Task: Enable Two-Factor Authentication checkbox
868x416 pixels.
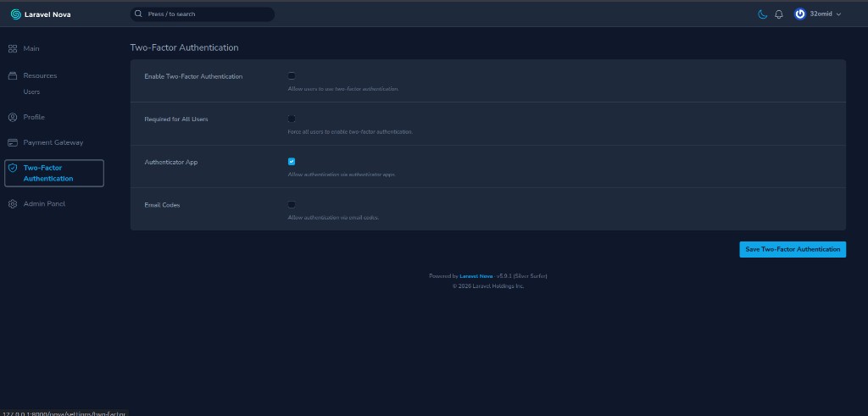Action: pyautogui.click(x=292, y=75)
